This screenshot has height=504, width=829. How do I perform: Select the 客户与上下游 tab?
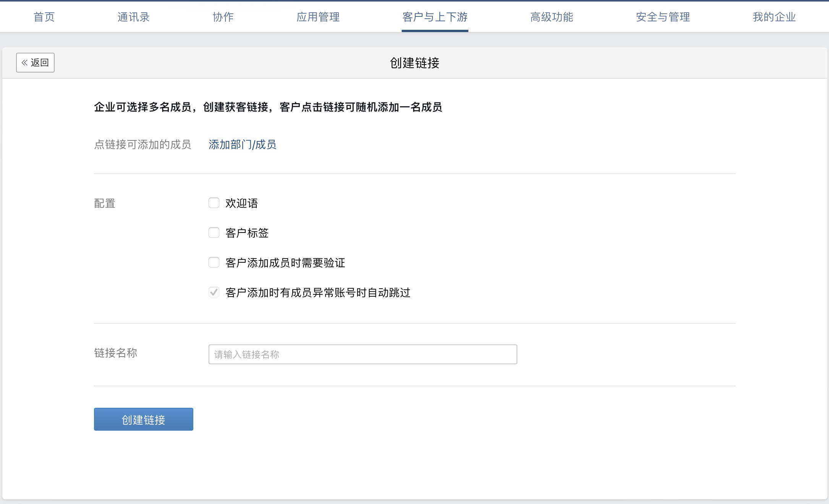435,17
